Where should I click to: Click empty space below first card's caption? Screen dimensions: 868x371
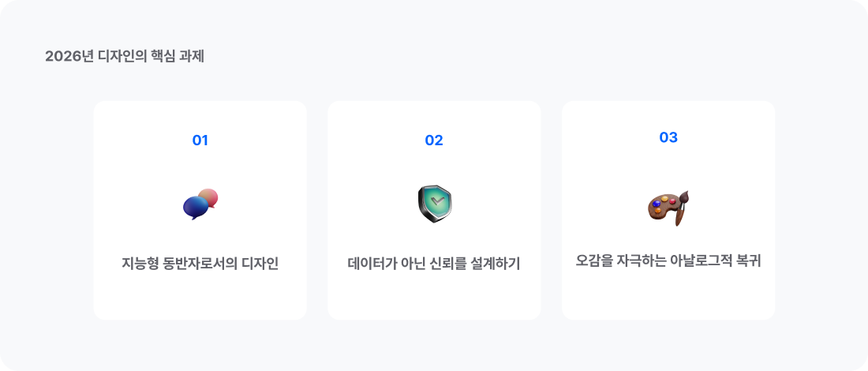point(200,297)
